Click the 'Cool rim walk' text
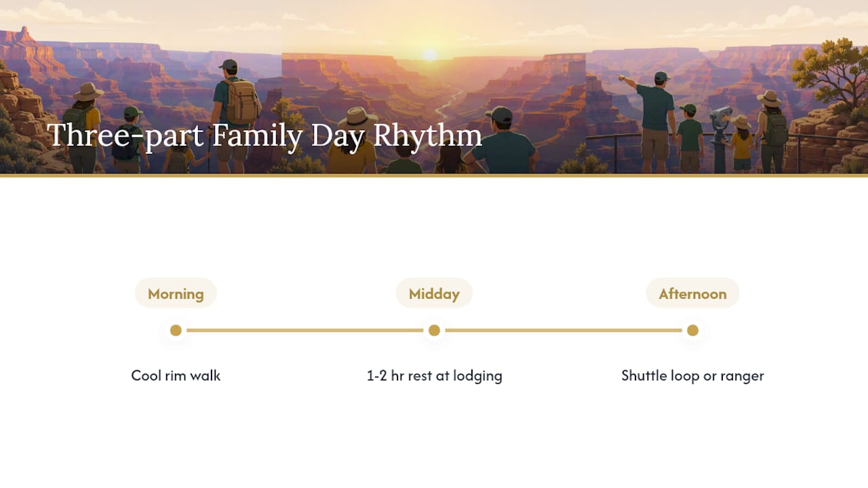 coord(176,375)
